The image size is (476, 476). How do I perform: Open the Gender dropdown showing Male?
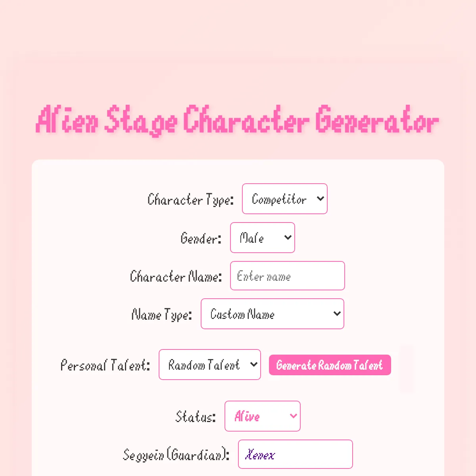point(262,238)
